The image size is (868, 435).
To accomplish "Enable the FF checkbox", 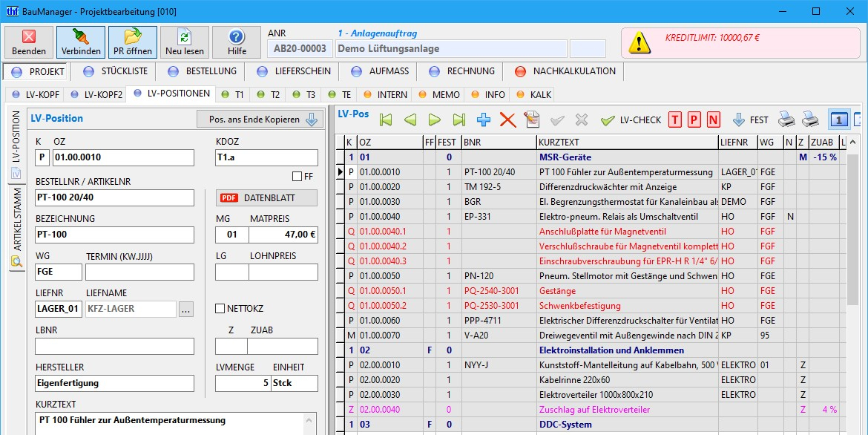I will tap(297, 176).
